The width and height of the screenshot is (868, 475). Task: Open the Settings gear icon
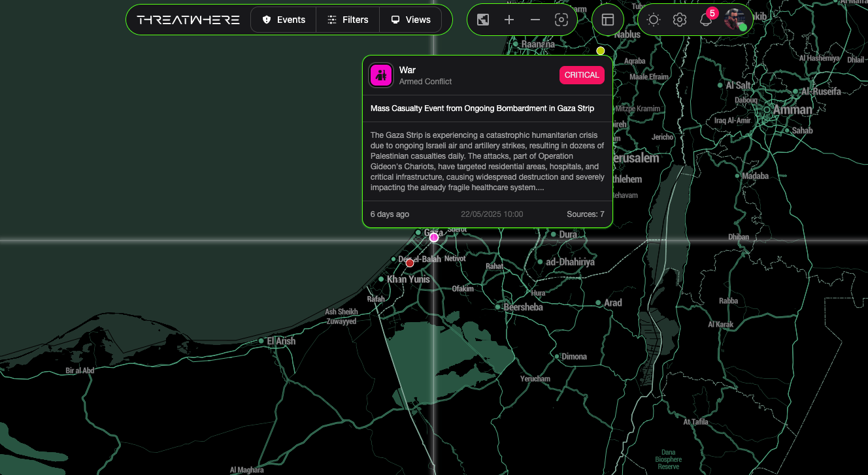click(680, 20)
